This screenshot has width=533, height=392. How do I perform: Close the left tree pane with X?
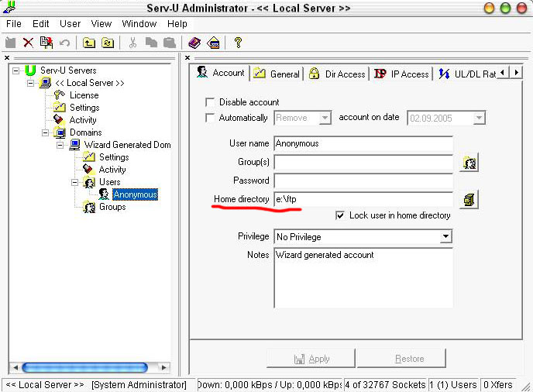click(7, 58)
